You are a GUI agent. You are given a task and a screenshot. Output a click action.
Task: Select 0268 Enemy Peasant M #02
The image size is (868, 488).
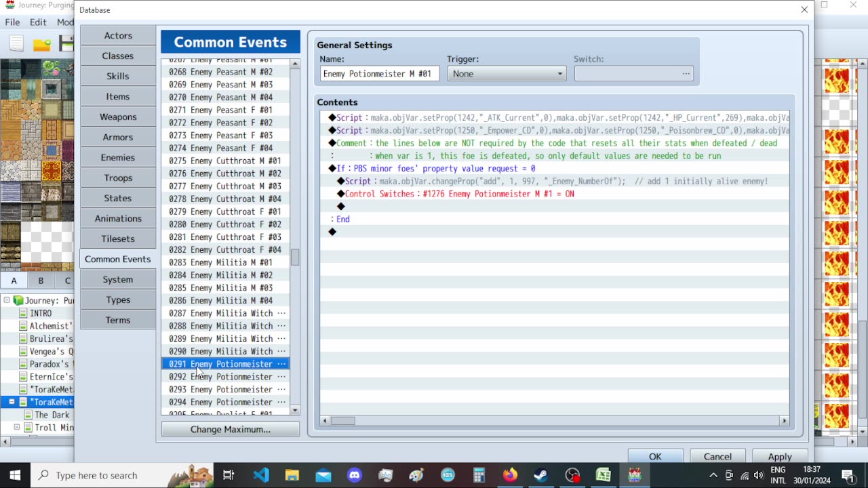[226, 72]
